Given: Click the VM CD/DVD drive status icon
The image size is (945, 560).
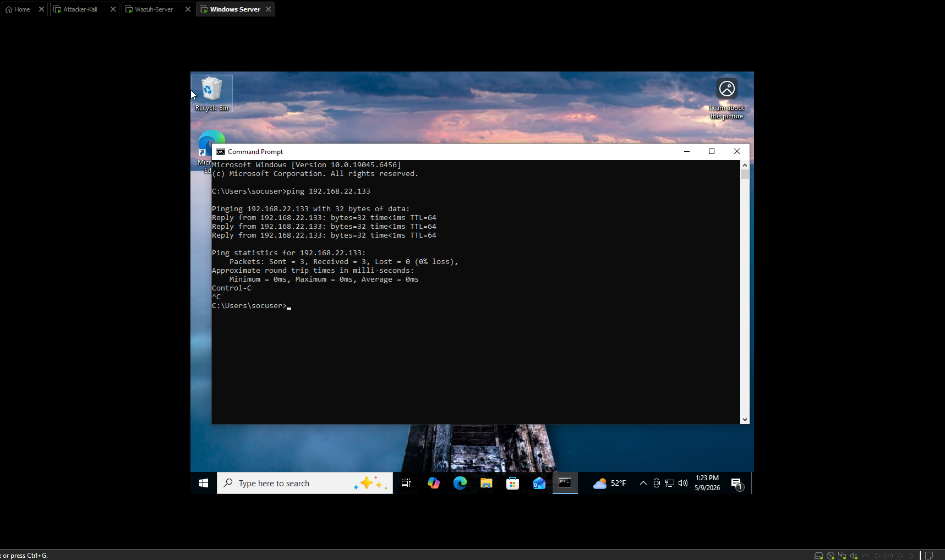Looking at the screenshot, I should click(x=831, y=556).
